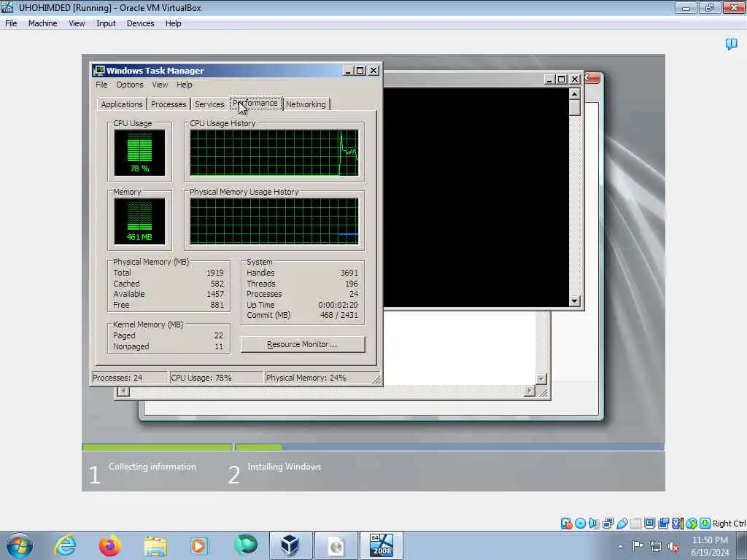Click the horizontal scrollbar right arrow in background window
The image size is (747, 560).
tap(530, 392)
